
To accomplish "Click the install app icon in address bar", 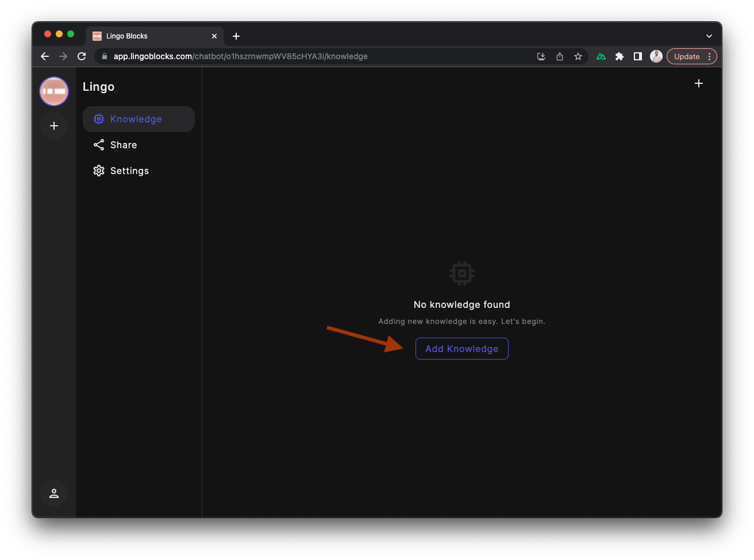I will [x=541, y=56].
